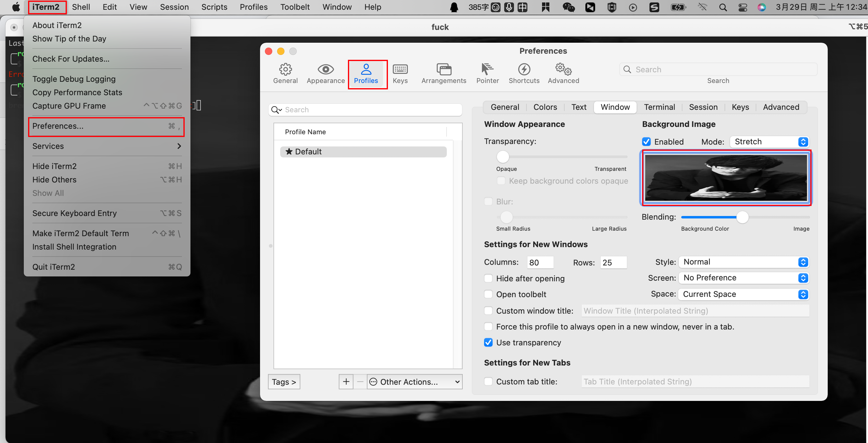Open Style Normal dropdown
This screenshot has width=868, height=443.
click(744, 262)
